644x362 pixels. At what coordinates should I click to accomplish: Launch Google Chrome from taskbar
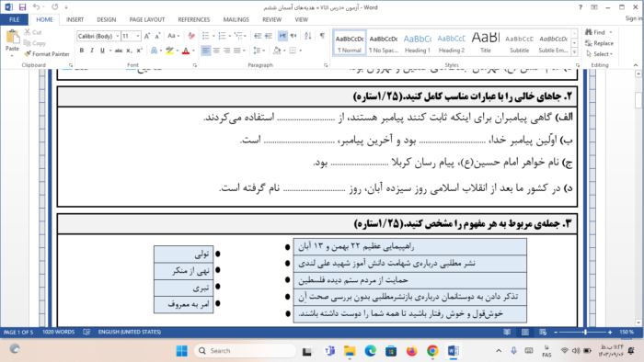coord(432,351)
